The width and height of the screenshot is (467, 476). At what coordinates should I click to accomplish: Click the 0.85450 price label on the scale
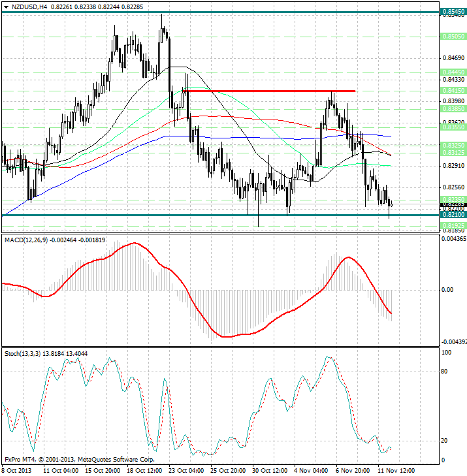click(453, 12)
